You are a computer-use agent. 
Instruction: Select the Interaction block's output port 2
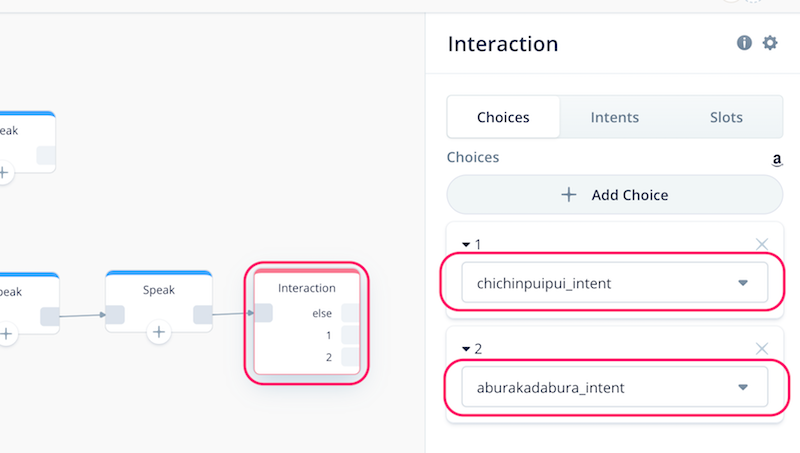pyautogui.click(x=350, y=357)
